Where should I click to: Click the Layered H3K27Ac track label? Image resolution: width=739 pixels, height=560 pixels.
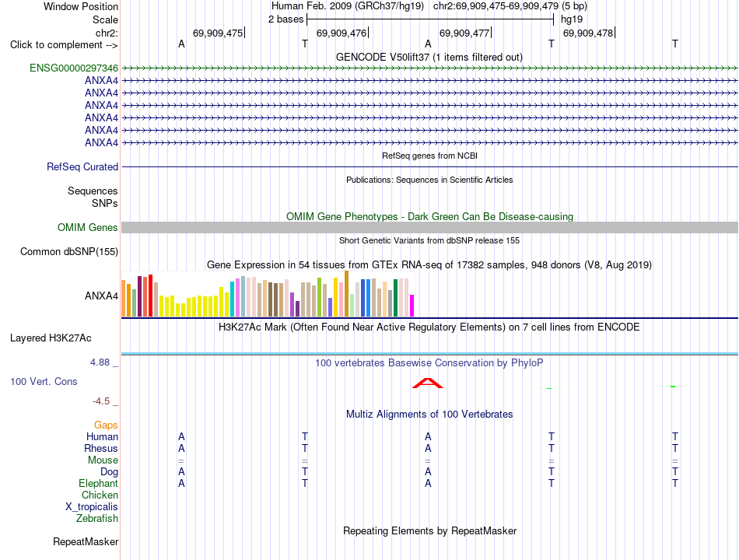pos(51,338)
